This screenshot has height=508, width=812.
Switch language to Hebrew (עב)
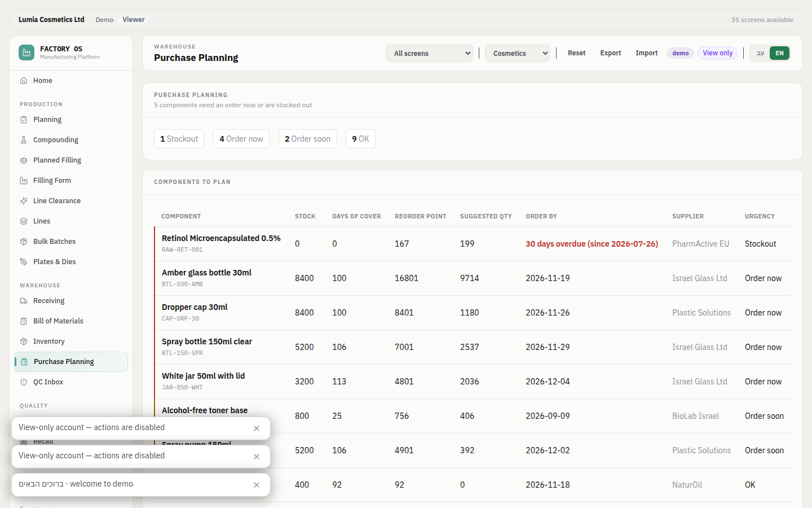760,53
